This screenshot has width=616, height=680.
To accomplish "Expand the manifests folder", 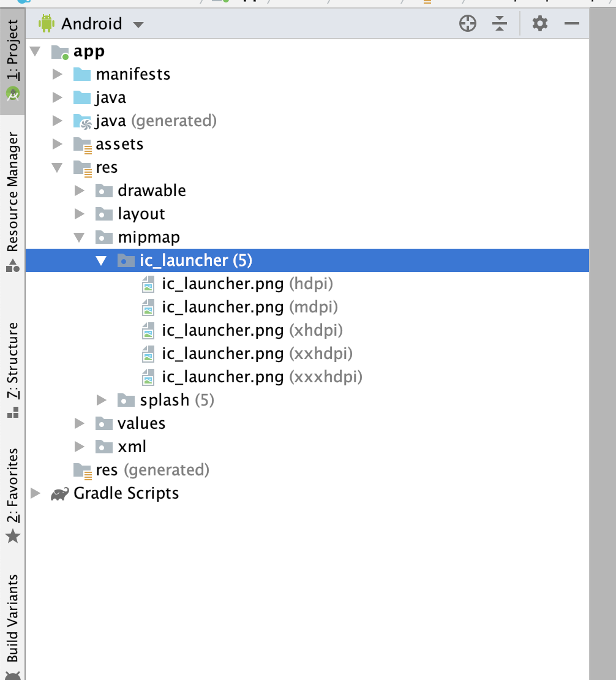I will coord(56,74).
